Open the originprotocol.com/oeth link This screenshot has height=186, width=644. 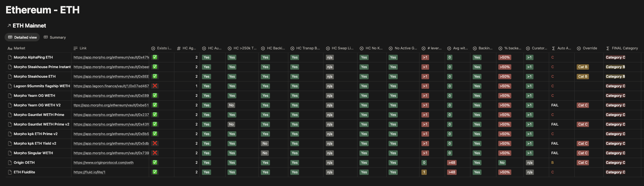[103, 163]
